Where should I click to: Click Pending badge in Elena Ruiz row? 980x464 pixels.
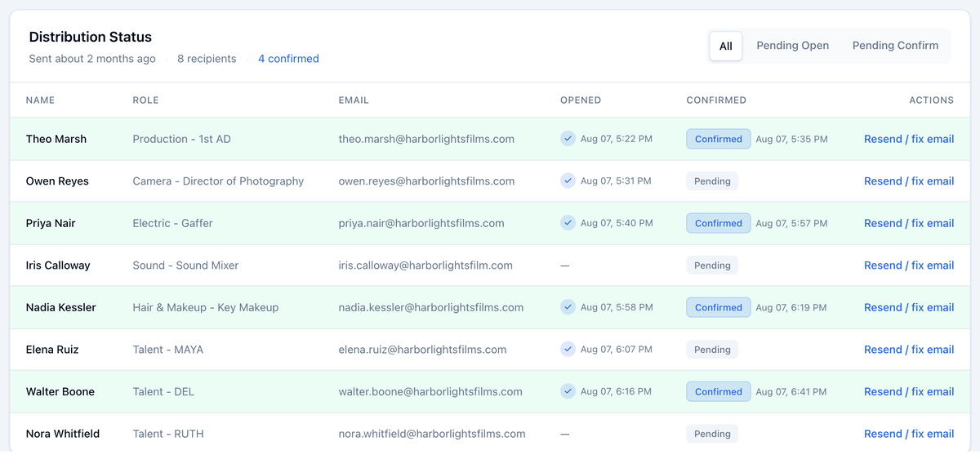point(712,350)
